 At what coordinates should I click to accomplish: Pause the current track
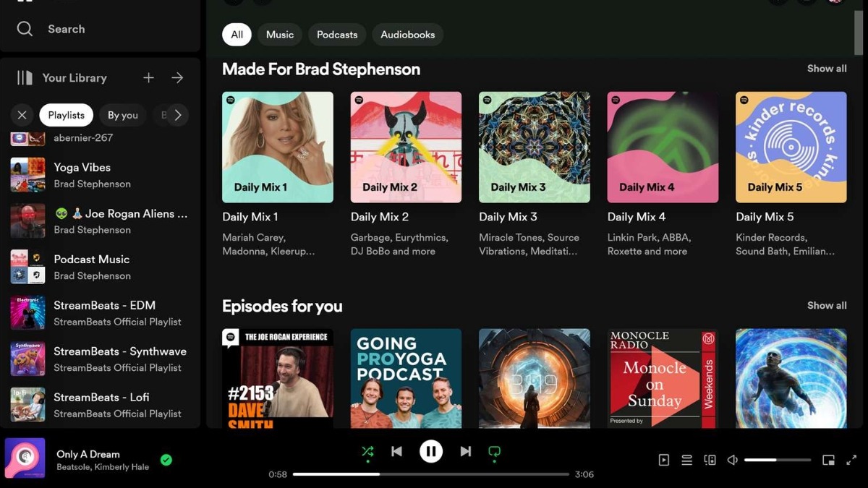point(431,452)
